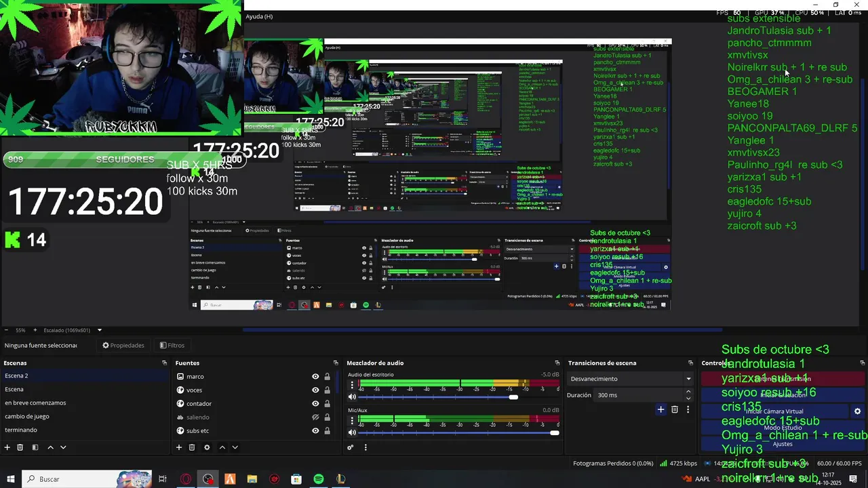
Task: Move the source down in the Fuentes list
Action: 235,447
